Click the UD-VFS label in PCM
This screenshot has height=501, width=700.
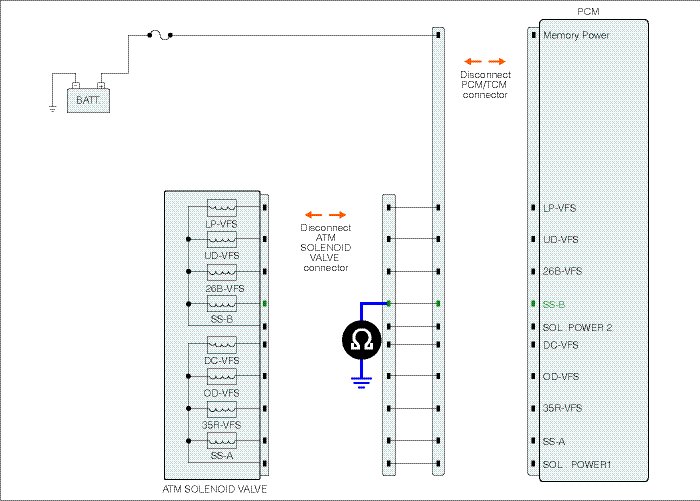561,240
